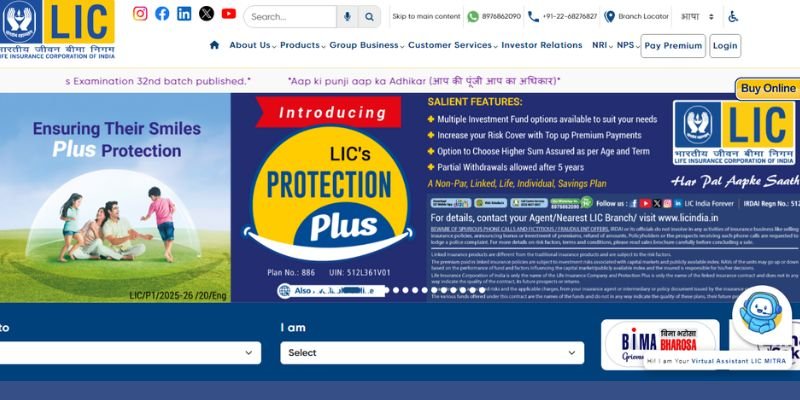Expand the Products menu
Viewport: 800px width, 400px height.
tap(303, 45)
